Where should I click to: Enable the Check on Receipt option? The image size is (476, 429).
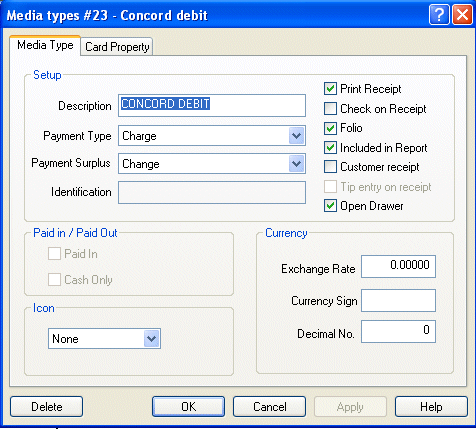[330, 108]
